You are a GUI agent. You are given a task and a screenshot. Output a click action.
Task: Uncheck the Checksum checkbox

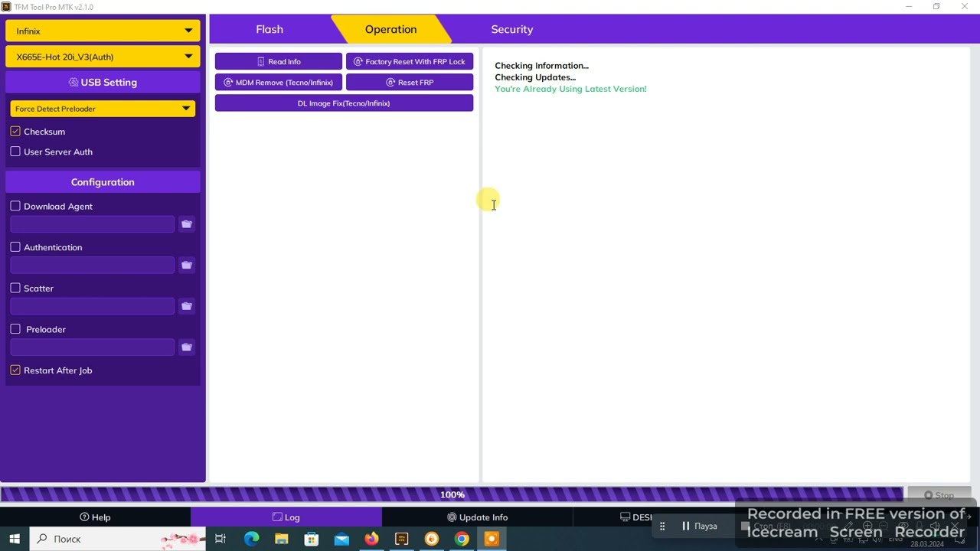[15, 132]
